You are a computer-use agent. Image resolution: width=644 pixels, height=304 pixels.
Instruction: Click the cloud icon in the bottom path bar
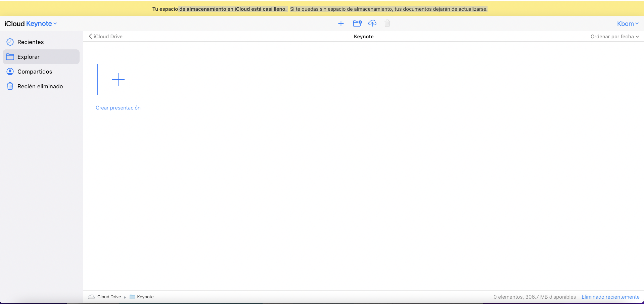click(91, 297)
